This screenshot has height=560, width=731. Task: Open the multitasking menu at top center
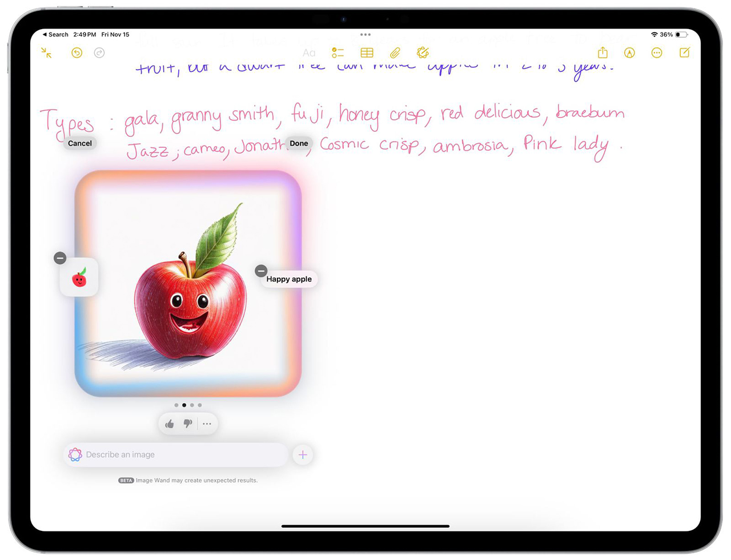(x=365, y=35)
